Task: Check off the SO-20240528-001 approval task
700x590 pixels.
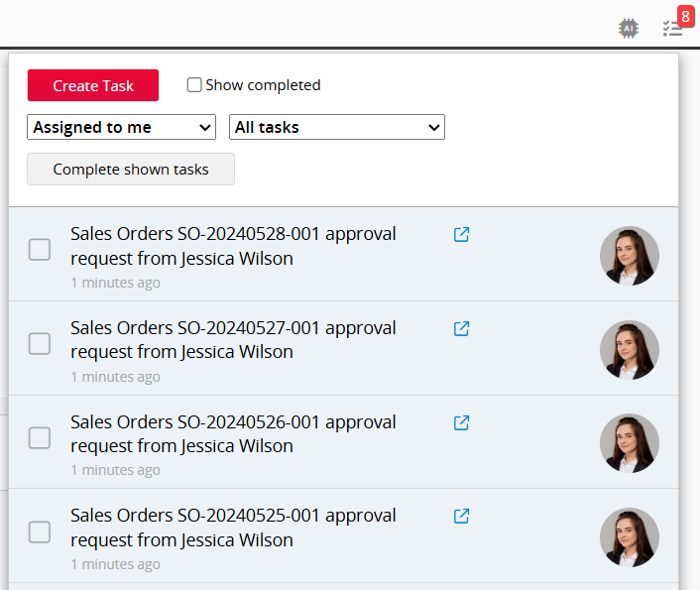Action: coord(40,250)
